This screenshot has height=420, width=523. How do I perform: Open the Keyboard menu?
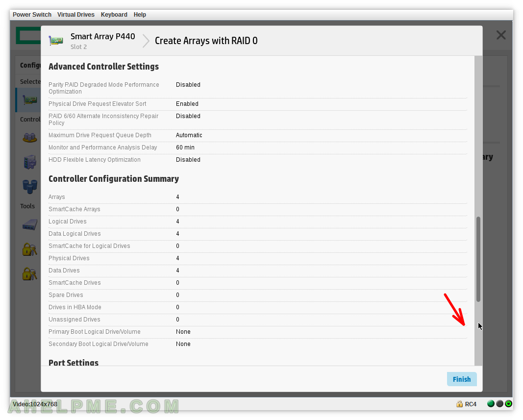114,15
